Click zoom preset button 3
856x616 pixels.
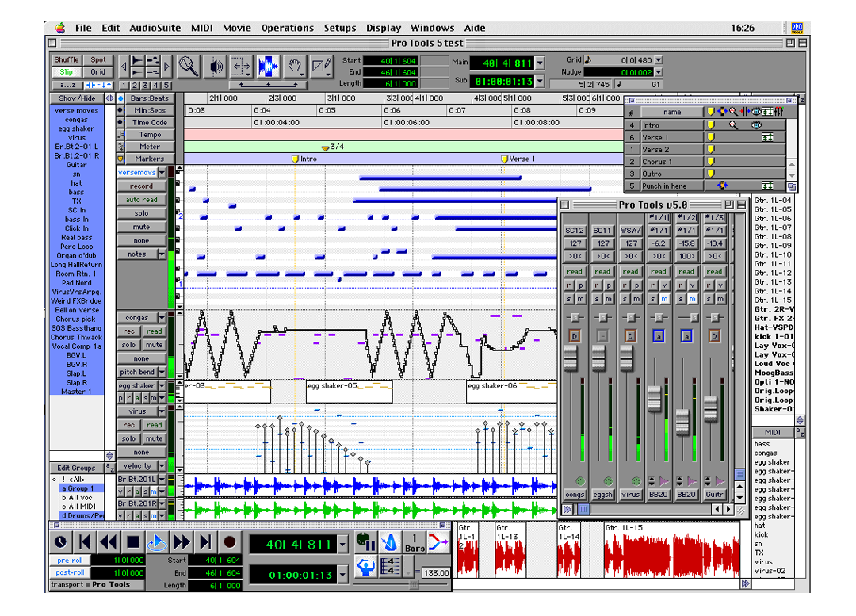(145, 85)
